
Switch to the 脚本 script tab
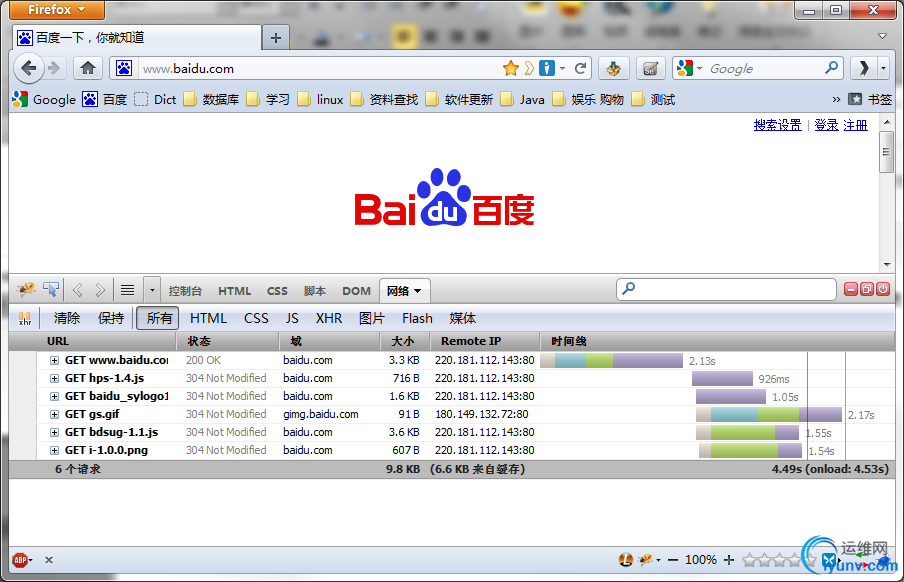[x=315, y=291]
